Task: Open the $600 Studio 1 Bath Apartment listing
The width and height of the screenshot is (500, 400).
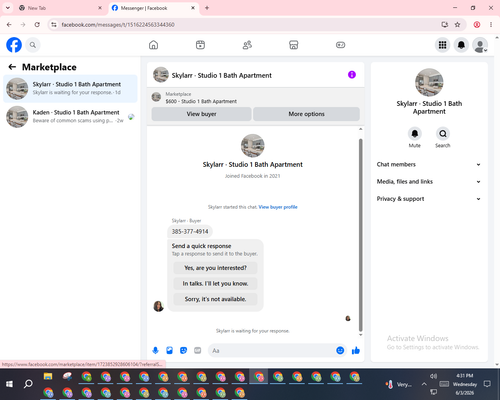Action: pyautogui.click(x=201, y=101)
